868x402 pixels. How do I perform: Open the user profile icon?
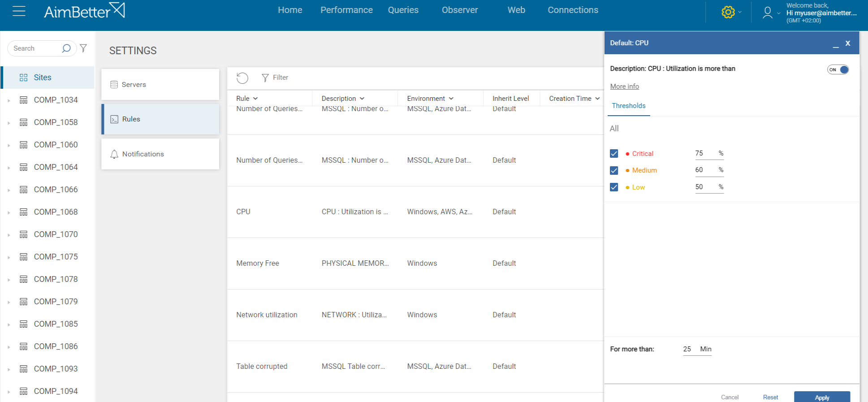pos(768,13)
